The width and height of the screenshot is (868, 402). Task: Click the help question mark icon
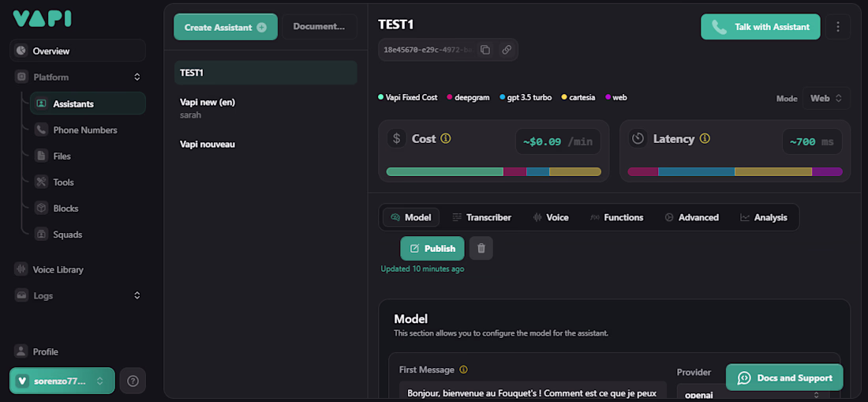click(133, 381)
